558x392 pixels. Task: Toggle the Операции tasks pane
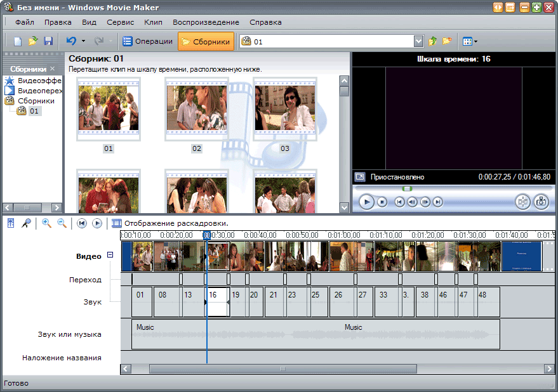click(148, 41)
